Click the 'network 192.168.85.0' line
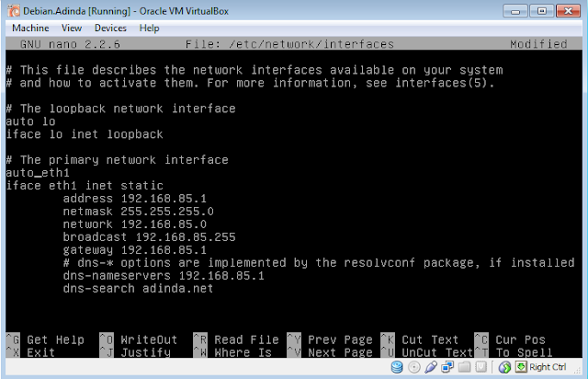Image resolution: width=588 pixels, height=379 pixels. pyautogui.click(x=135, y=224)
